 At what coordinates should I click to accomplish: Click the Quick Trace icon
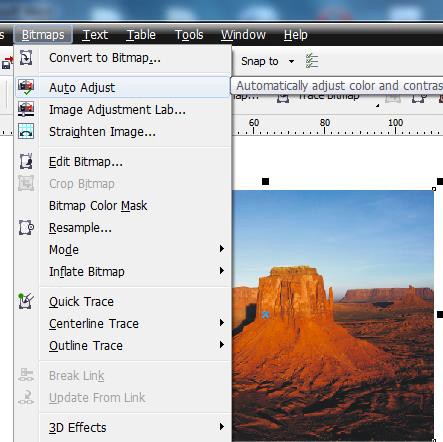(26, 301)
